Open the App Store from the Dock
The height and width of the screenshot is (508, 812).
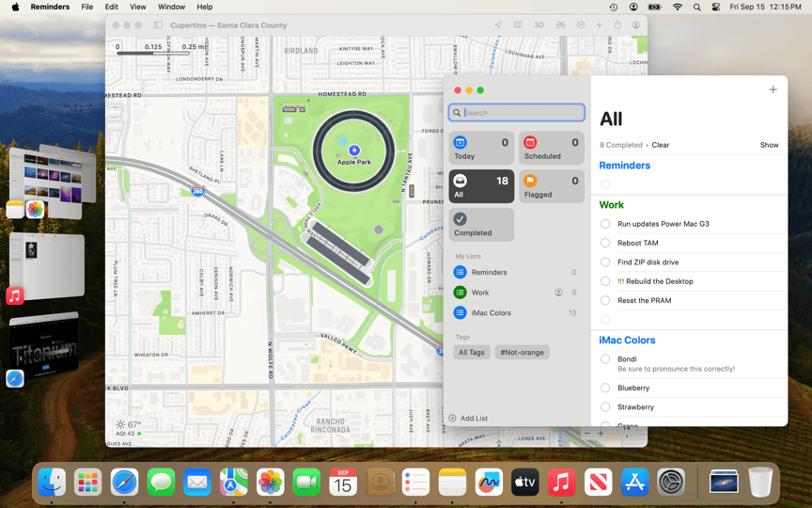click(x=634, y=483)
